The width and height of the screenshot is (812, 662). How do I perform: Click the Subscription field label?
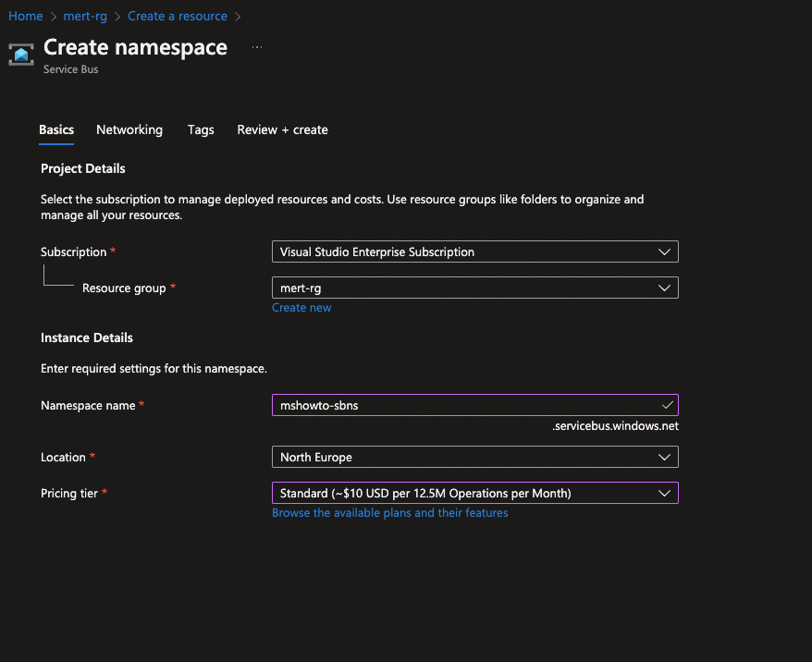pos(74,252)
